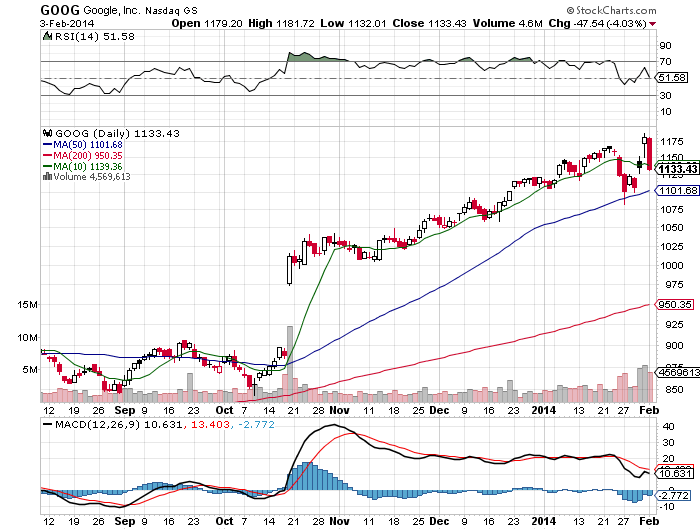Click the GOOG ticker symbol title
The width and height of the screenshot is (700, 530).
point(60,10)
